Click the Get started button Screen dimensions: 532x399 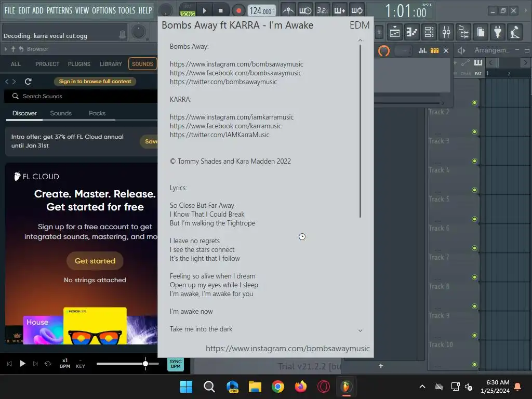95,261
